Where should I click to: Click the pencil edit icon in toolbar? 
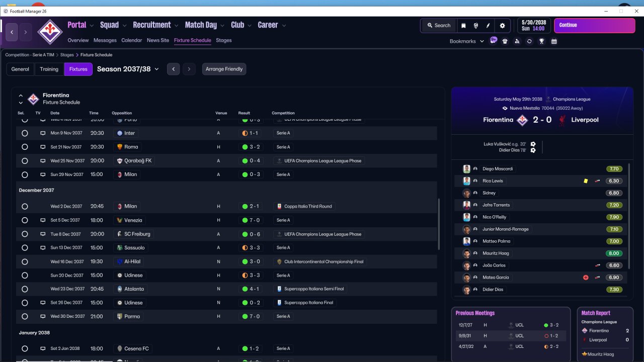point(488,26)
